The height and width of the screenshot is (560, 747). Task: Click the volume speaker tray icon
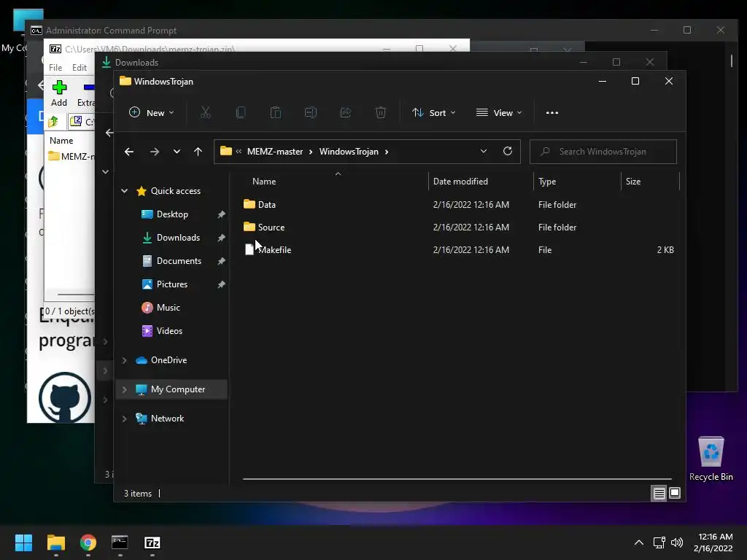[x=677, y=542]
